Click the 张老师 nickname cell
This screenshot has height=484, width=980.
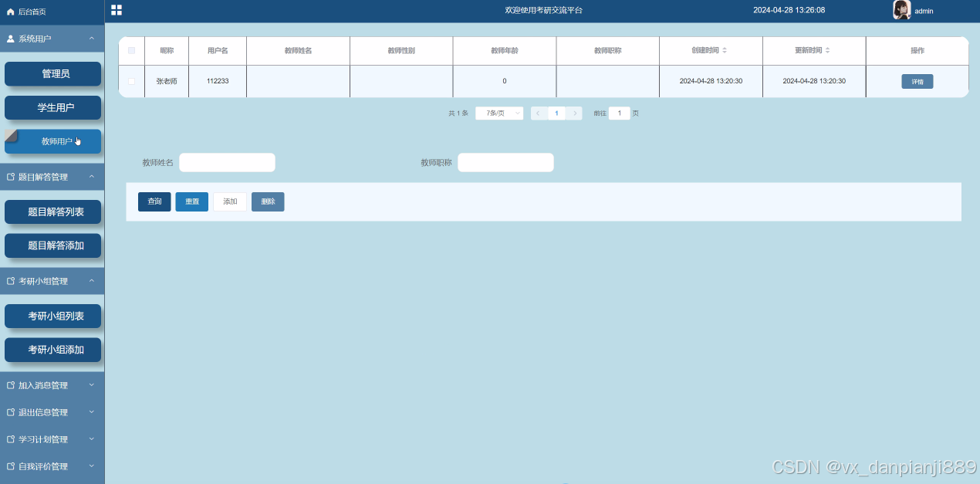[x=166, y=81]
